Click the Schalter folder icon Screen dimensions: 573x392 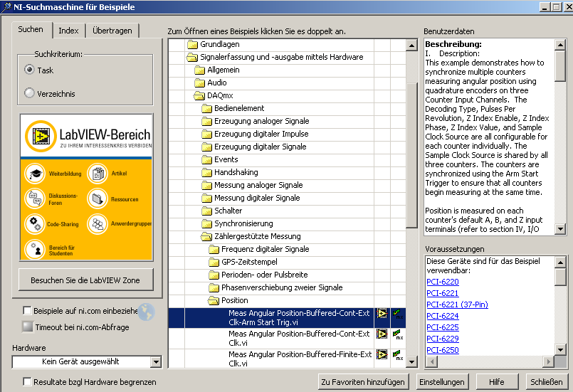(206, 211)
